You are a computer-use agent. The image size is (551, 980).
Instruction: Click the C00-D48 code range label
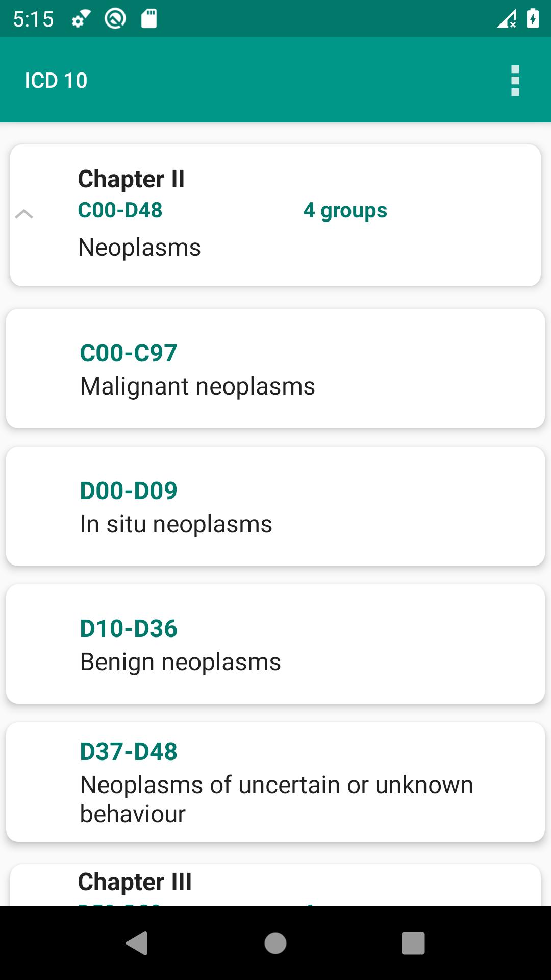click(120, 210)
